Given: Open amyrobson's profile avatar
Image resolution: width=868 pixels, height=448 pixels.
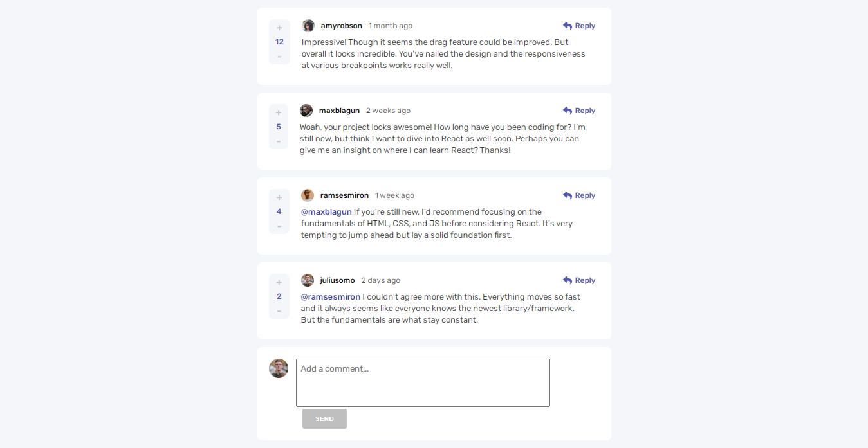Looking at the screenshot, I should (x=308, y=25).
